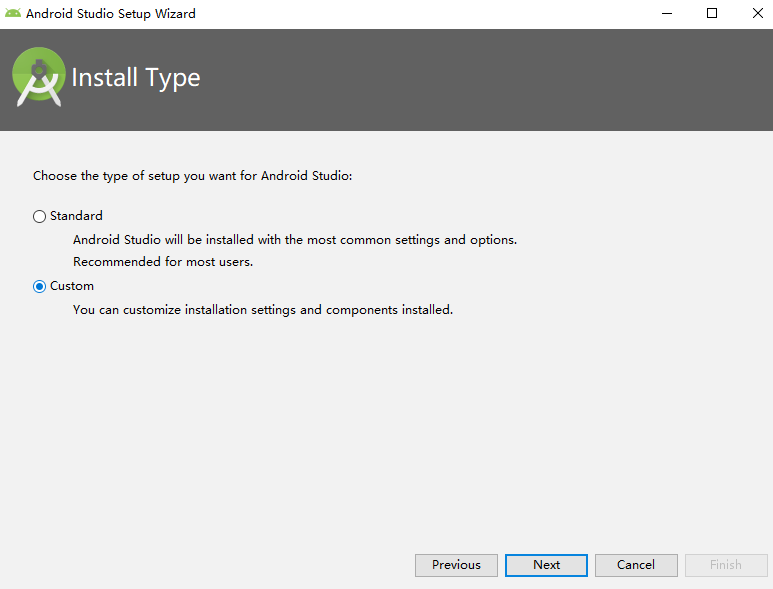
Task: Click the "Custom" option label
Action: [x=72, y=286]
